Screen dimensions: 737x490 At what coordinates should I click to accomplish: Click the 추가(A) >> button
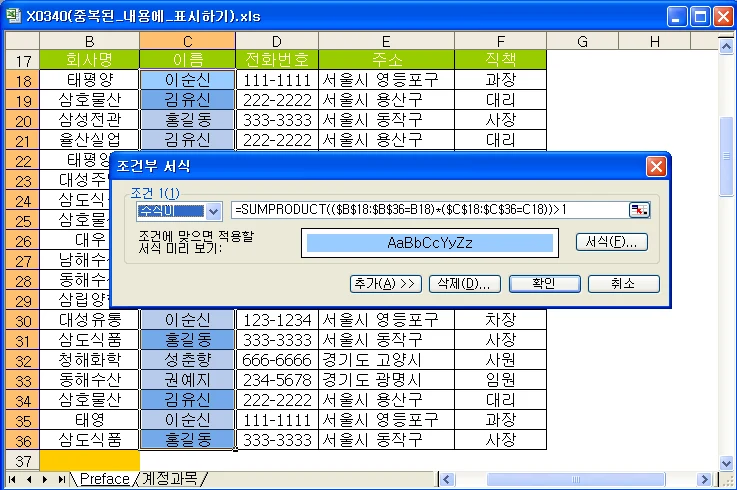385,284
